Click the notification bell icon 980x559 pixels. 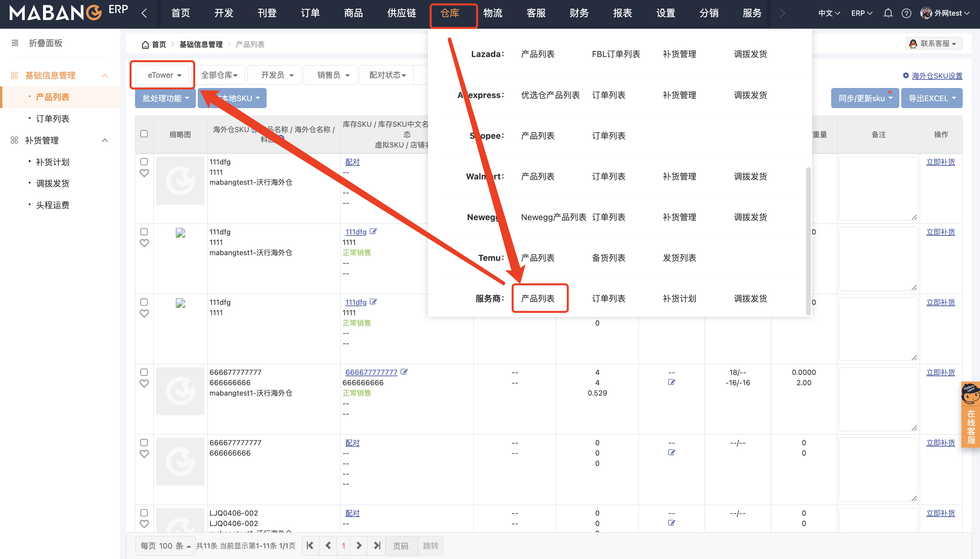coord(888,13)
